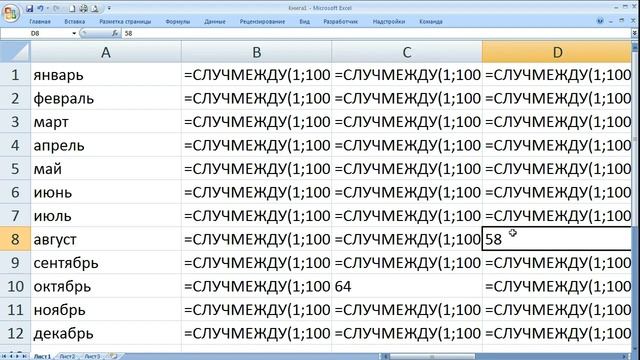Expand the formula bar with the chevron
This screenshot has width=640, height=360.
634,33
